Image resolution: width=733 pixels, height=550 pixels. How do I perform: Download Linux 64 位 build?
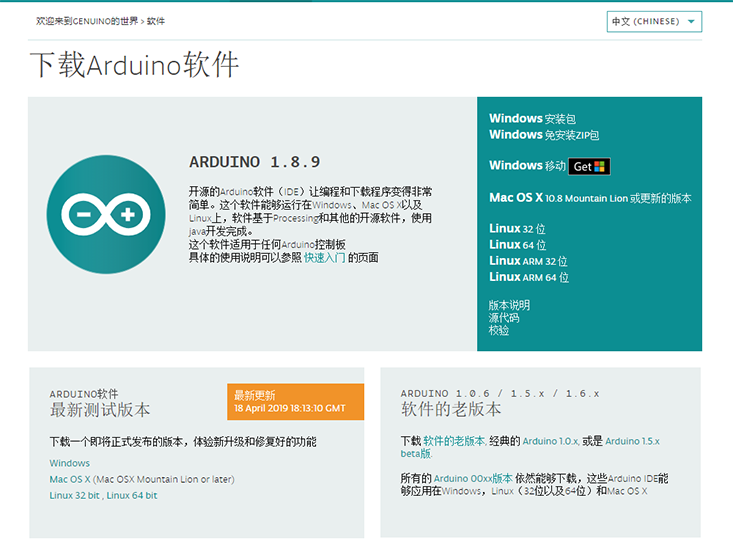(517, 245)
